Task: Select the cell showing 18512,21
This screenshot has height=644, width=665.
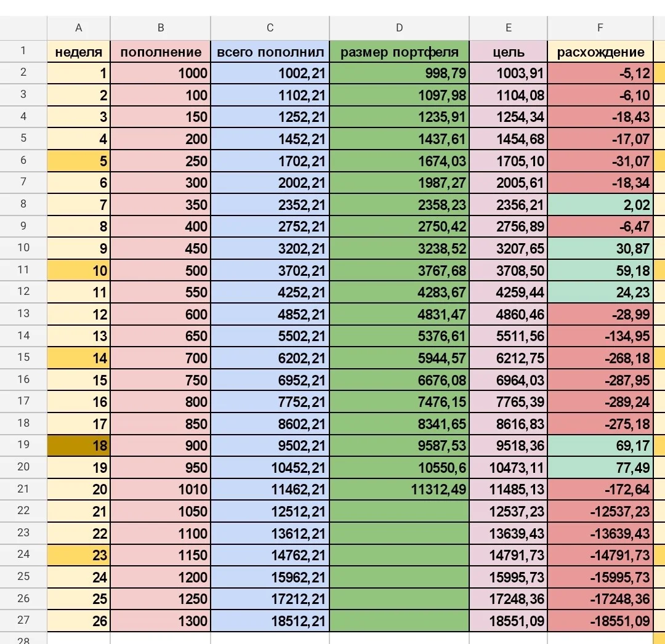Action: click(x=270, y=621)
